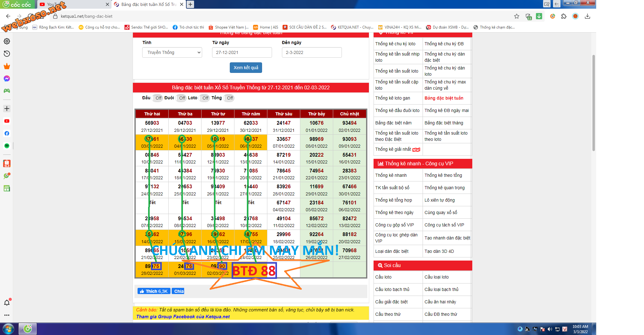The width and height of the screenshot is (644, 335).
Task: Close the YouTube tab
Action: coord(107,4)
